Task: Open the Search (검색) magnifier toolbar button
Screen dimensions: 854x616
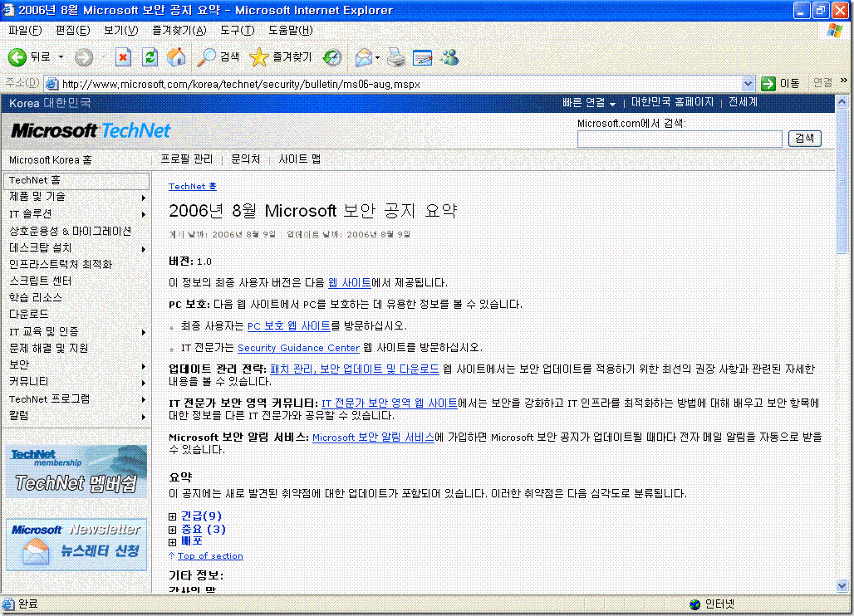Action: click(218, 56)
